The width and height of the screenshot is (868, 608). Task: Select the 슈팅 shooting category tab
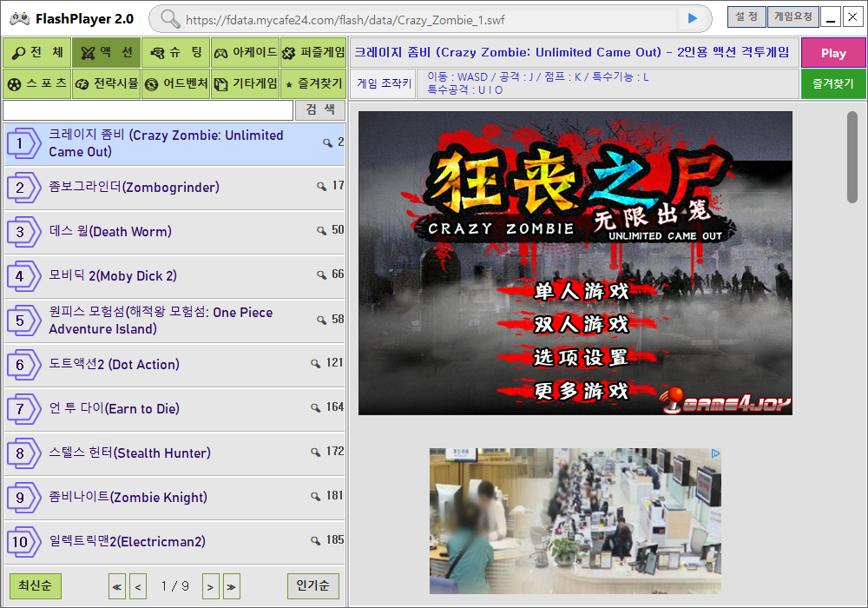[176, 53]
